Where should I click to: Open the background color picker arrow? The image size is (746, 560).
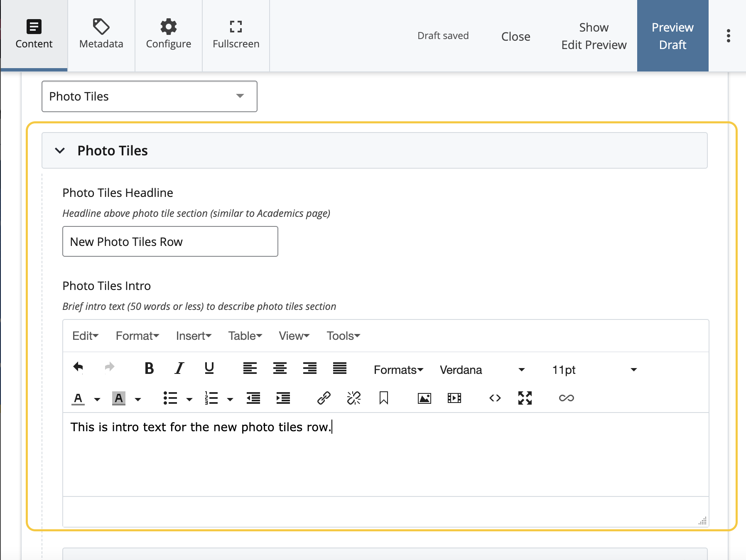138,399
